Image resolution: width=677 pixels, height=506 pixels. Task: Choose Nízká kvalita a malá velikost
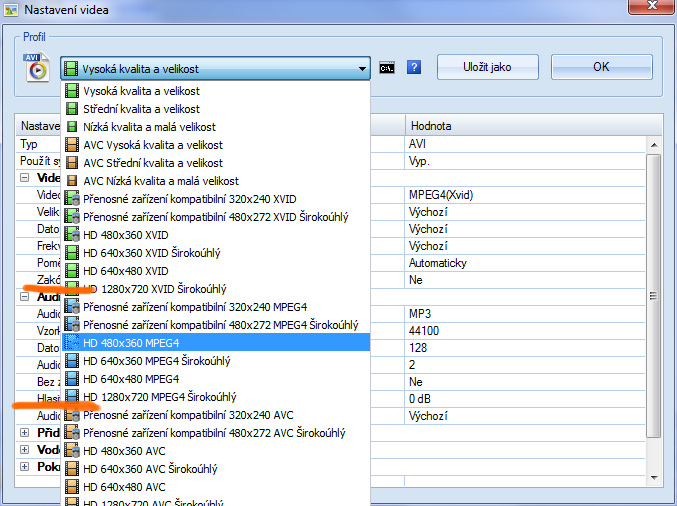(x=216, y=127)
